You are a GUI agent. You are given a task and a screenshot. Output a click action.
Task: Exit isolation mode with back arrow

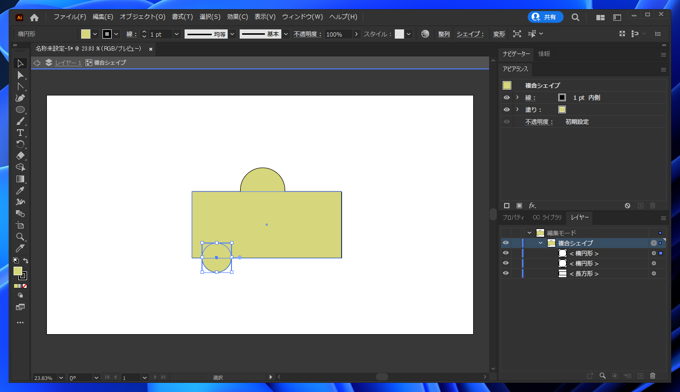tap(37, 63)
